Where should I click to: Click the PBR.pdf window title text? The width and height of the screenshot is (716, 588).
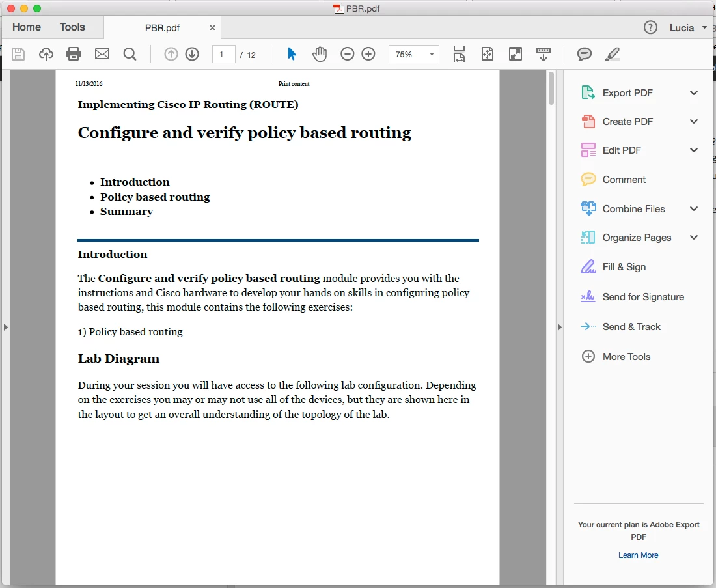[363, 8]
